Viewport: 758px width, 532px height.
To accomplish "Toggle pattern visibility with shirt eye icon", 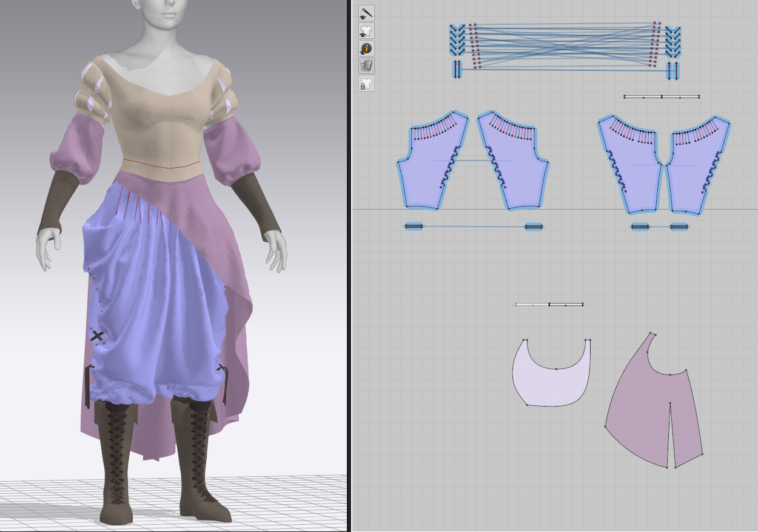I will (366, 31).
